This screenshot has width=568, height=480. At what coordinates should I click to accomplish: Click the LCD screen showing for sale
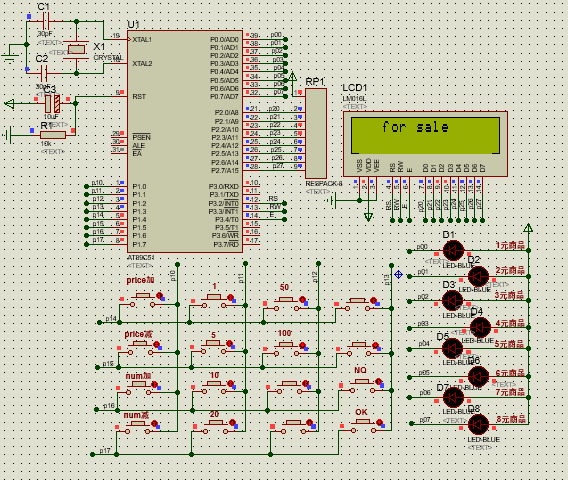pos(425,135)
